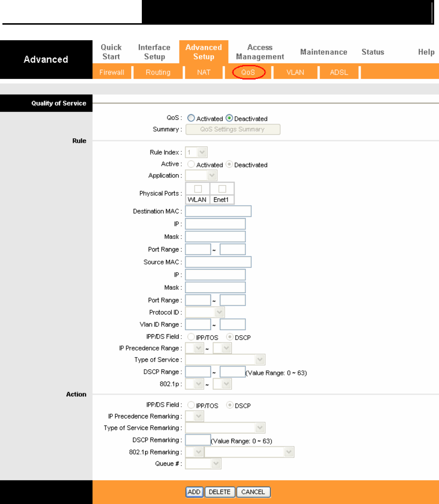Image resolution: width=439 pixels, height=504 pixels.
Task: Open the Status tab
Action: pyautogui.click(x=373, y=52)
